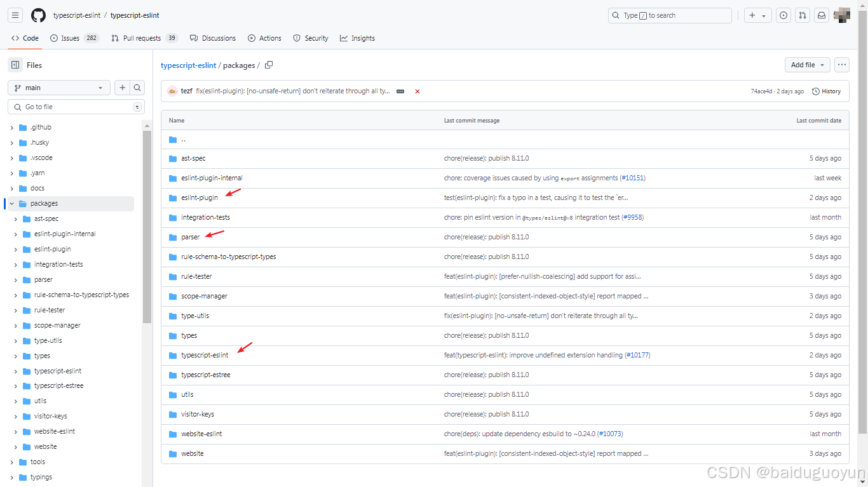
Task: Collapse the file tree panel icon
Action: [15, 65]
